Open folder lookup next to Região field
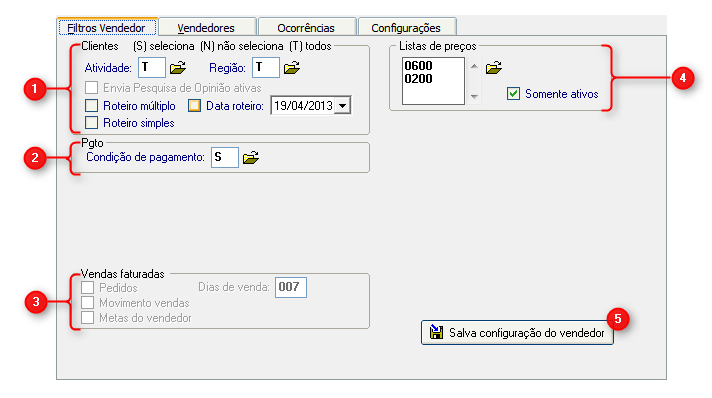Screen dimensions: 712x398 pos(292,68)
